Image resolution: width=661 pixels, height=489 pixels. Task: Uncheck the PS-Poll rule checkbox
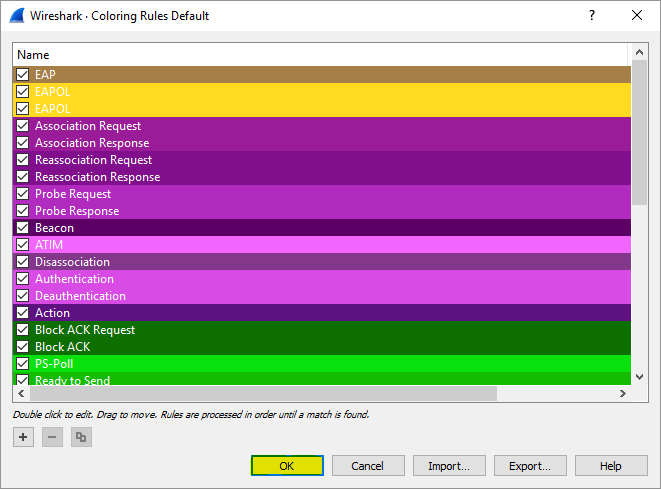[x=23, y=363]
